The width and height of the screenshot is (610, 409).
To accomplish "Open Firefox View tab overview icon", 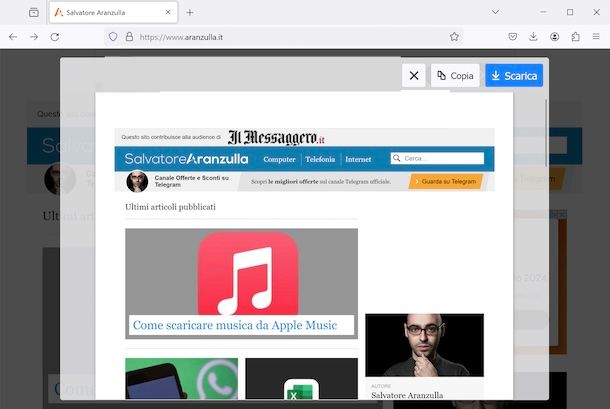I will 34,12.
